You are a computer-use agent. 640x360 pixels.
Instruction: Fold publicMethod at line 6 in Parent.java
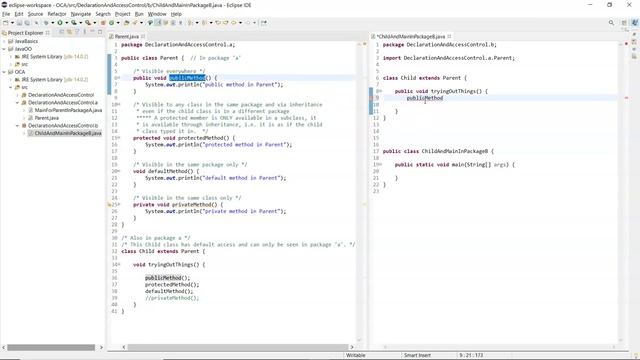119,78
